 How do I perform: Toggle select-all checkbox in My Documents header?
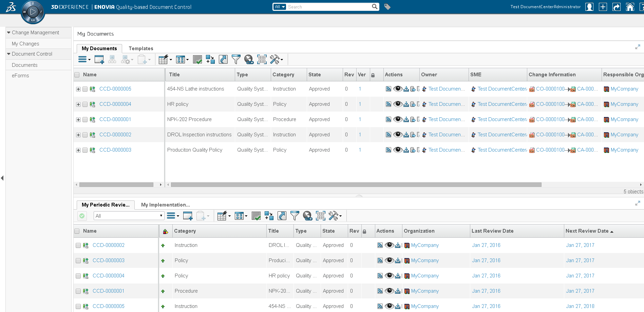(77, 75)
